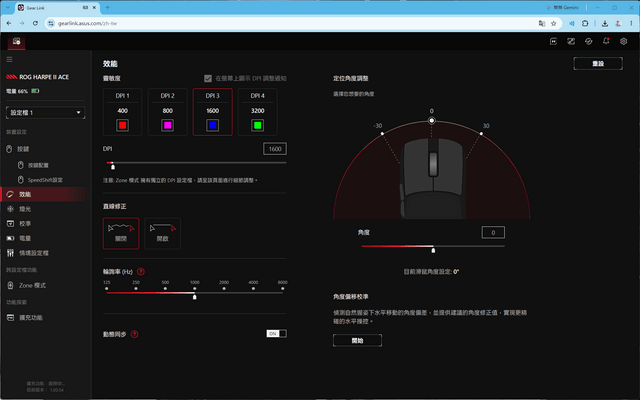Viewport: 640px width, 400px height.
Task: Open the Chrome three-dot menu
Action: tap(631, 23)
